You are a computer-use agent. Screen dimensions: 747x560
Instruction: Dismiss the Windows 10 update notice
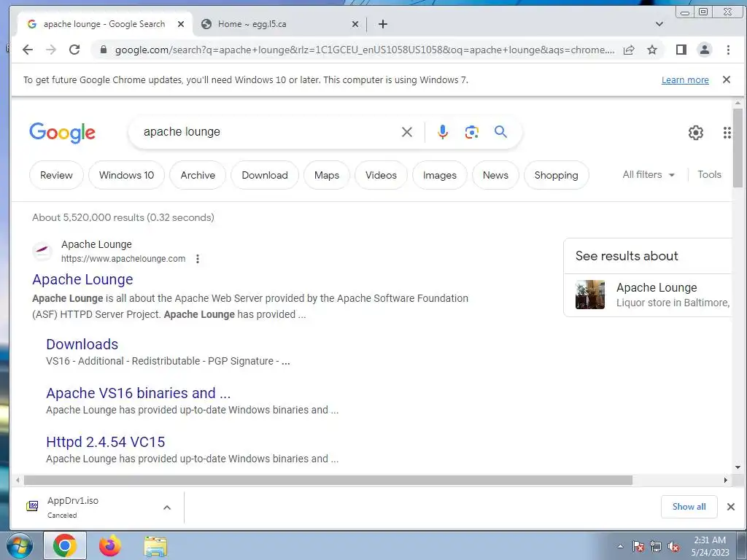point(727,79)
